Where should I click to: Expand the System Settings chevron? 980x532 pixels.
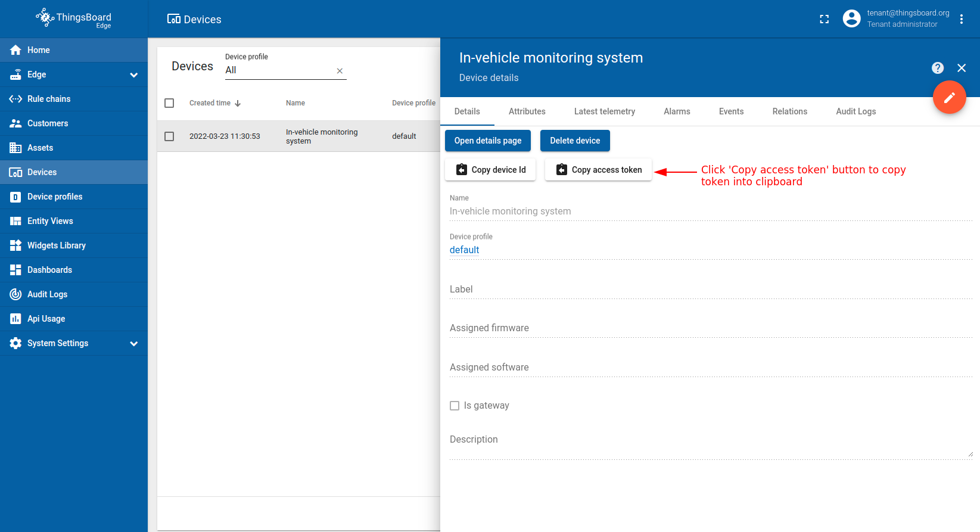point(134,344)
